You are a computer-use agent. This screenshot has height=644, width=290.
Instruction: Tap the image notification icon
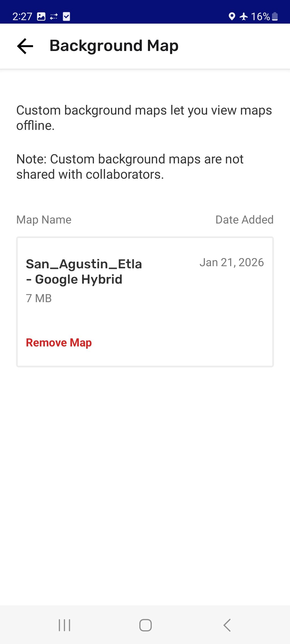point(41,17)
